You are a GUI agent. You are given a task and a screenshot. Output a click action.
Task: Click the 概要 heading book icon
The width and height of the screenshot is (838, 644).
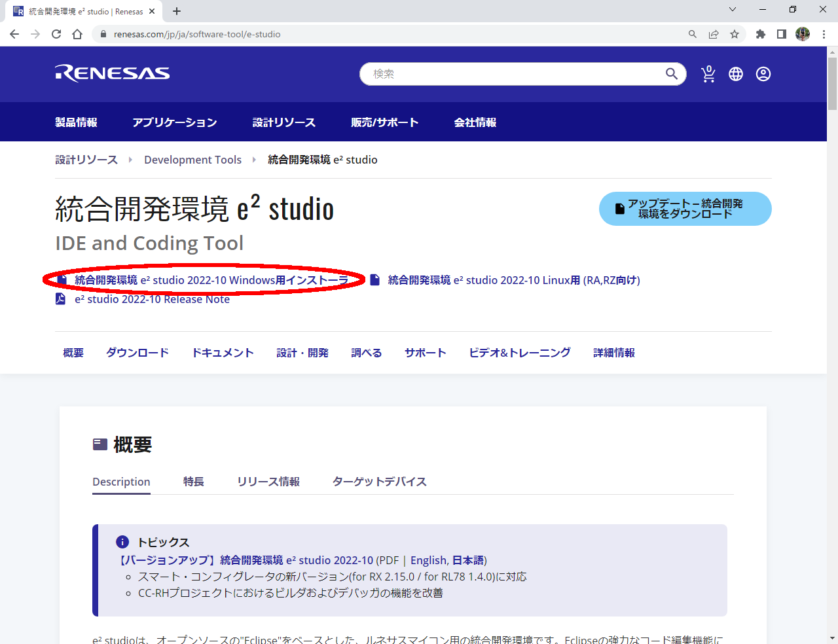pyautogui.click(x=100, y=444)
